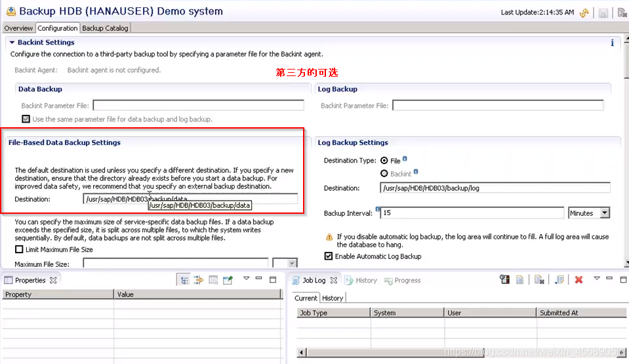
Task: Click the remove-log document icon in Job Log
Action: coord(539,279)
